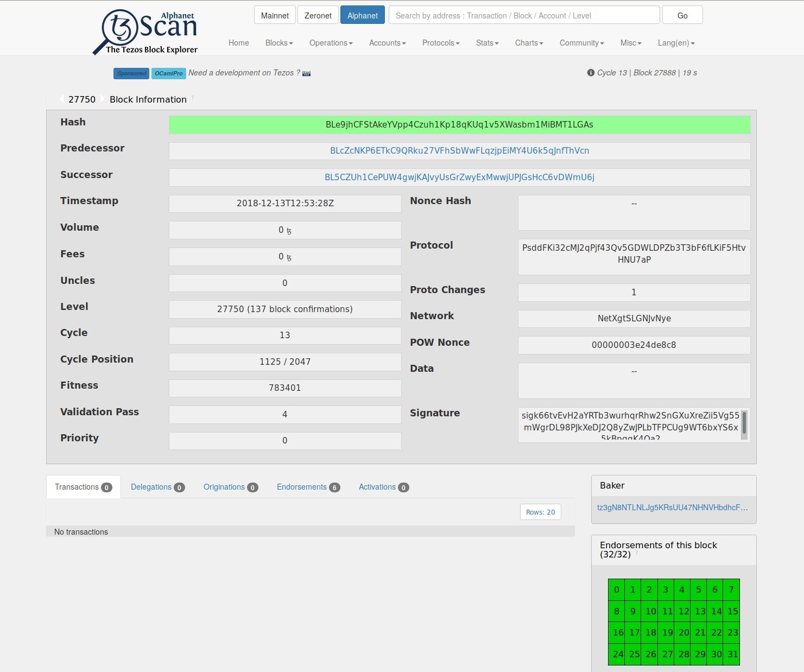Open the baker address tz3gN8NTLNL link
This screenshot has width=804, height=672.
pos(673,508)
